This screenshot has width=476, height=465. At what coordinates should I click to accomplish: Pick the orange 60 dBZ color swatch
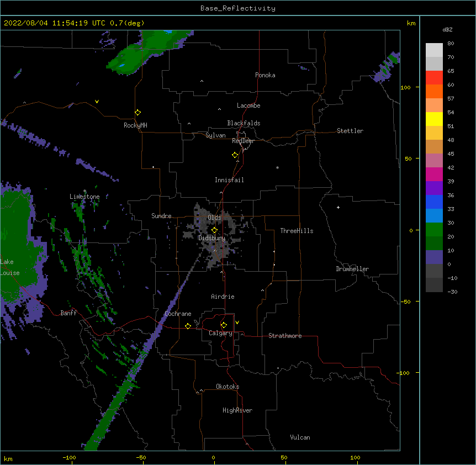pos(434,91)
